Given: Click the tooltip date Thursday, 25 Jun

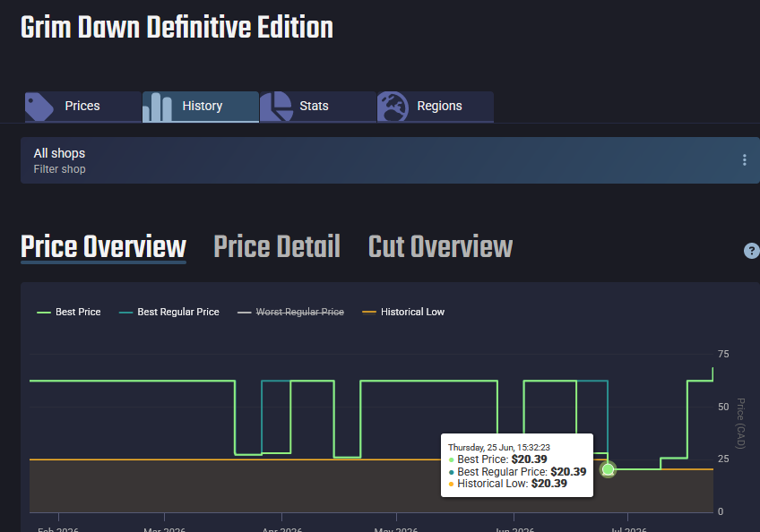Looking at the screenshot, I should click(498, 447).
